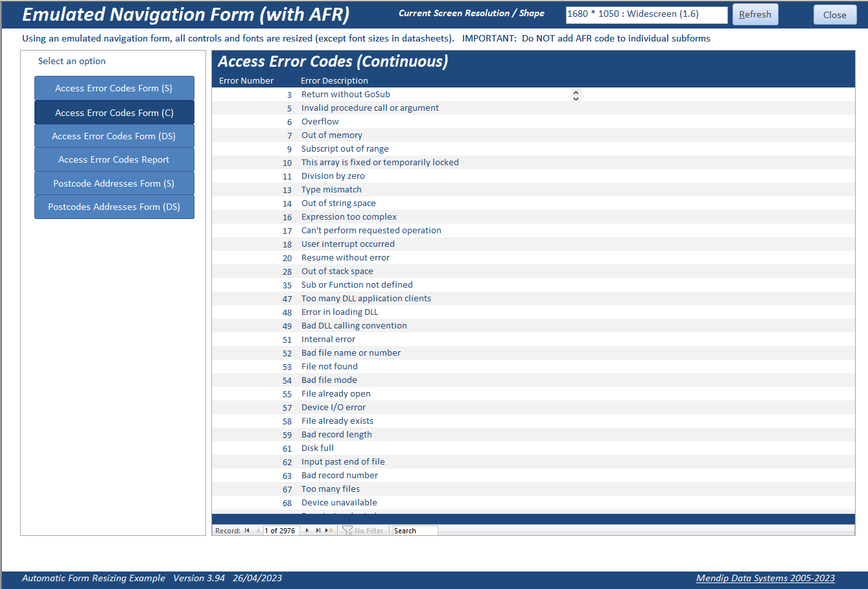Click 'Device I/O error' description
Image resolution: width=868 pixels, height=589 pixels.
(333, 408)
